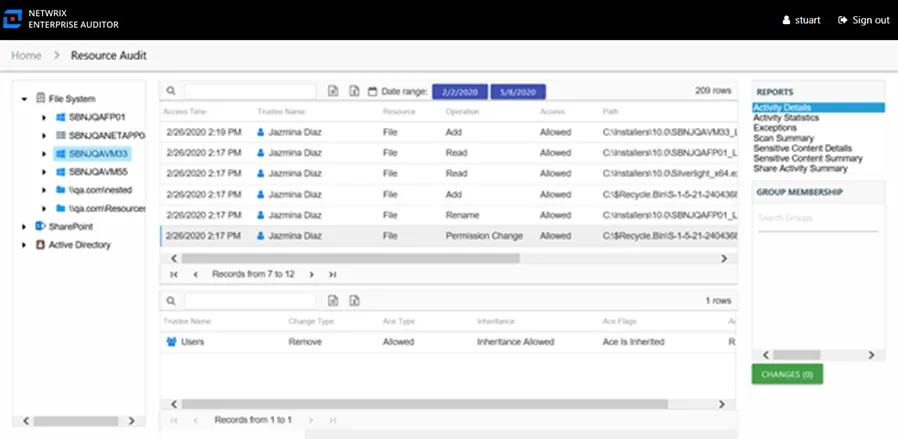Click the green CHANGES (0) button
The height and width of the screenshot is (439, 898).
787,374
